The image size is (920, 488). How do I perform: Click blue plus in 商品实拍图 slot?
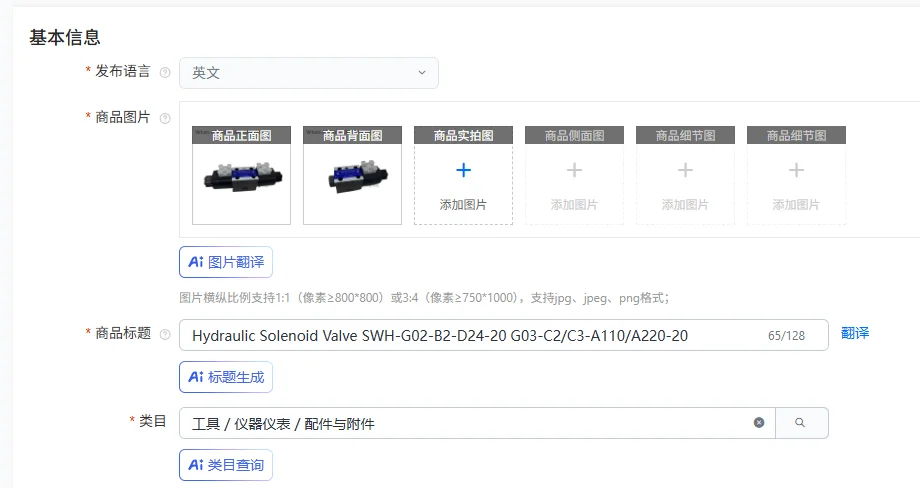tap(464, 170)
